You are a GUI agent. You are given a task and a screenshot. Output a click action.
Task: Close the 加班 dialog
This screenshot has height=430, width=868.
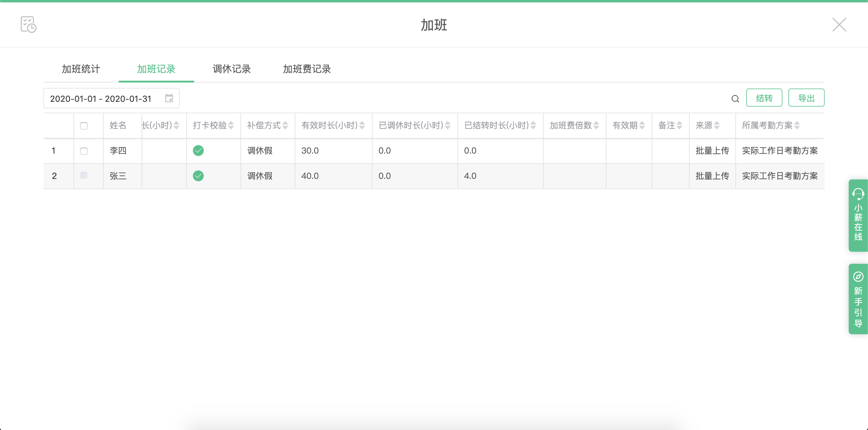[839, 25]
